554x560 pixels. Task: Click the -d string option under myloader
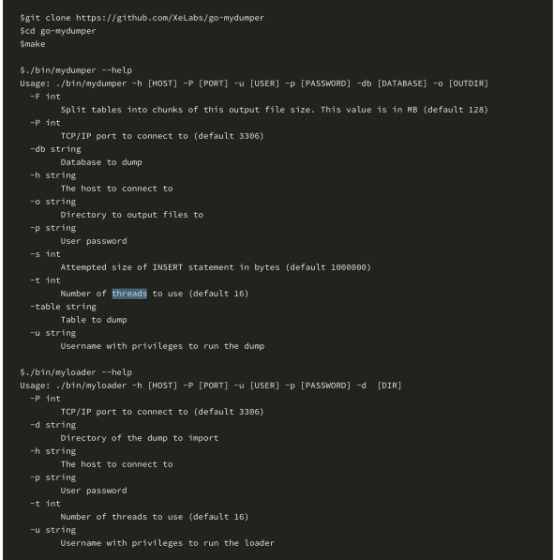(53, 425)
